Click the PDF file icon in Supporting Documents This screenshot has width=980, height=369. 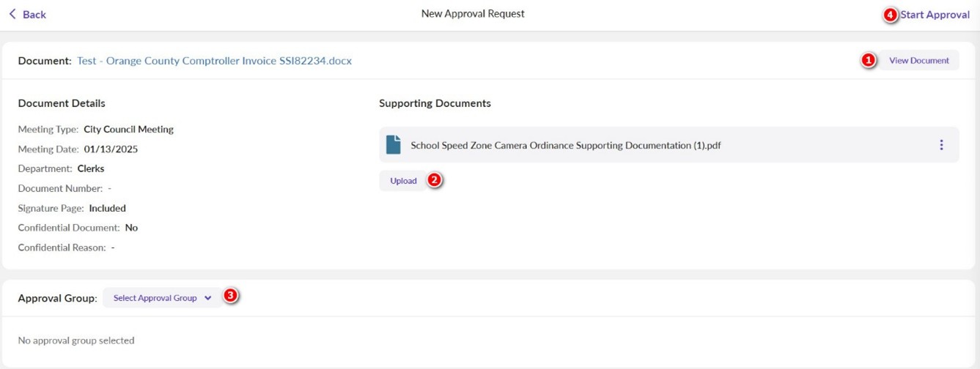(x=394, y=145)
